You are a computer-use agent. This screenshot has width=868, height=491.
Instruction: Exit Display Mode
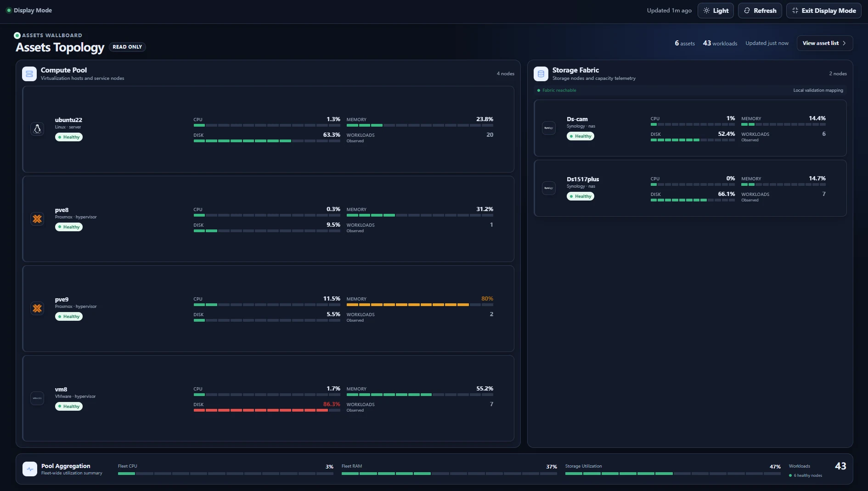[x=824, y=11]
